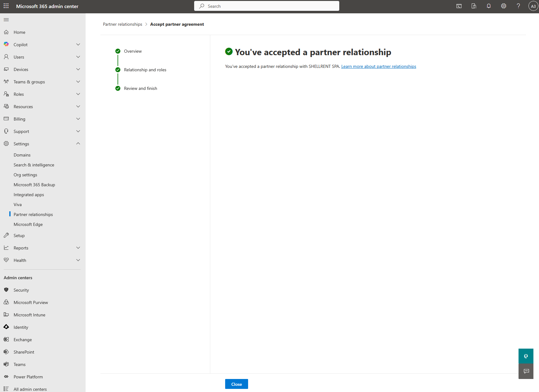Expand the Billing section chevron
539x392 pixels.
[x=78, y=119]
